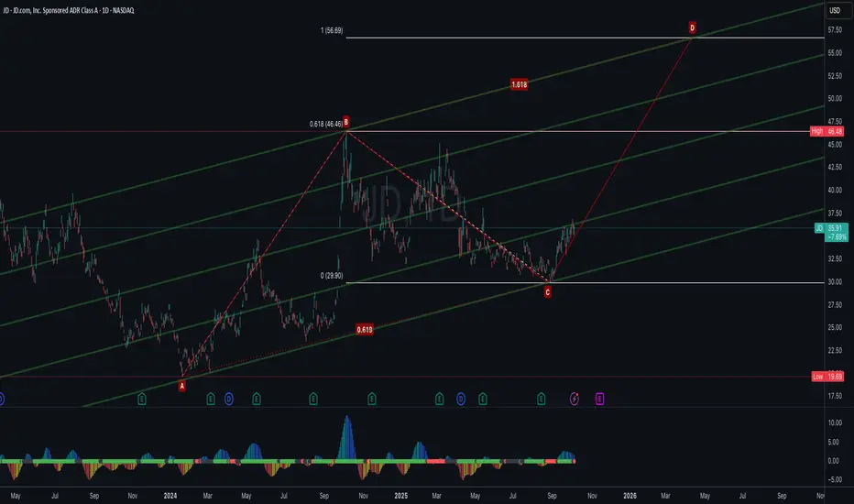Screen dimensions: 854x504
Task: Click the JD.com symbol title text
Action: (x=69, y=10)
